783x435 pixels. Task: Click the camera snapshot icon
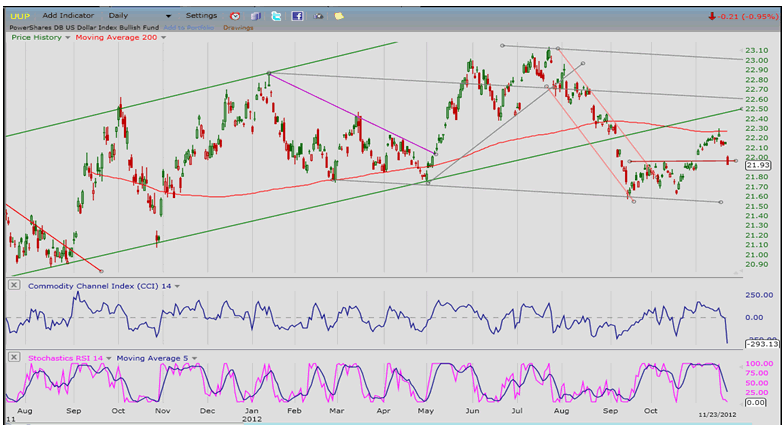click(319, 16)
